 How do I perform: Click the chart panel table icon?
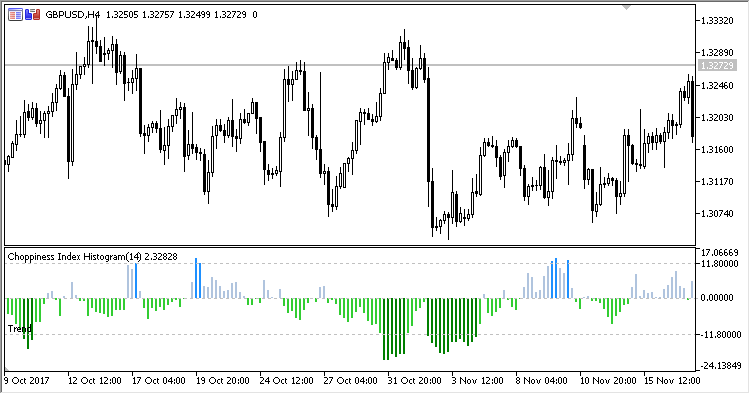tap(15, 15)
